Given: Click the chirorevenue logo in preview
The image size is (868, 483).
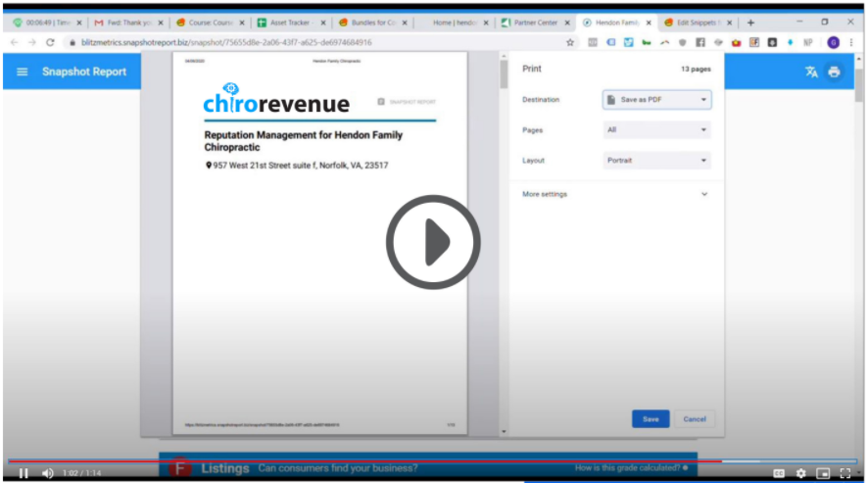Looking at the screenshot, I should (x=276, y=99).
